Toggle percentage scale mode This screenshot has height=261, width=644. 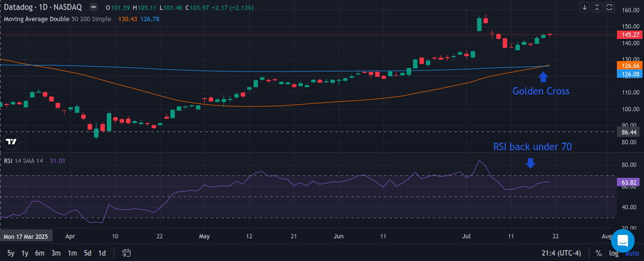point(598,253)
